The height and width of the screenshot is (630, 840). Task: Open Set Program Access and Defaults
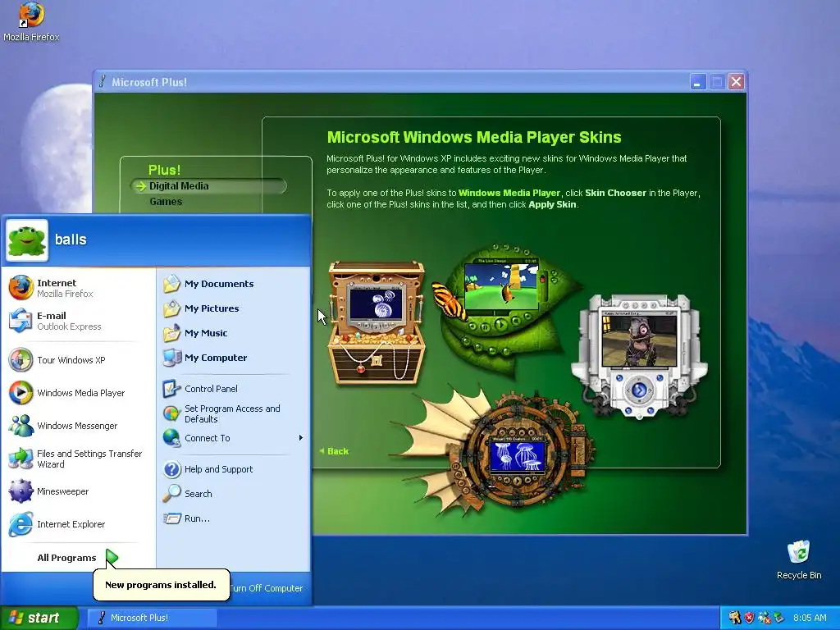(x=233, y=413)
